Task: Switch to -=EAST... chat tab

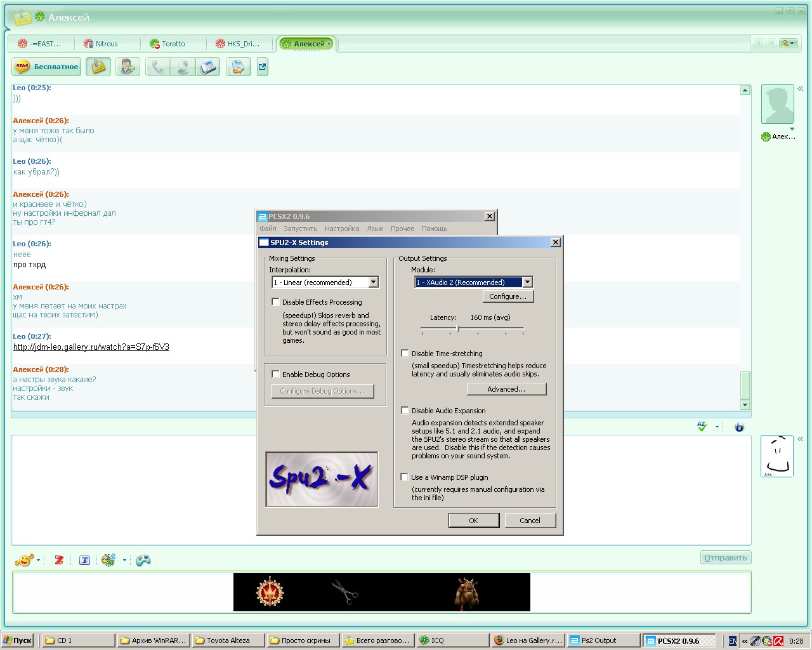Action: pos(40,44)
